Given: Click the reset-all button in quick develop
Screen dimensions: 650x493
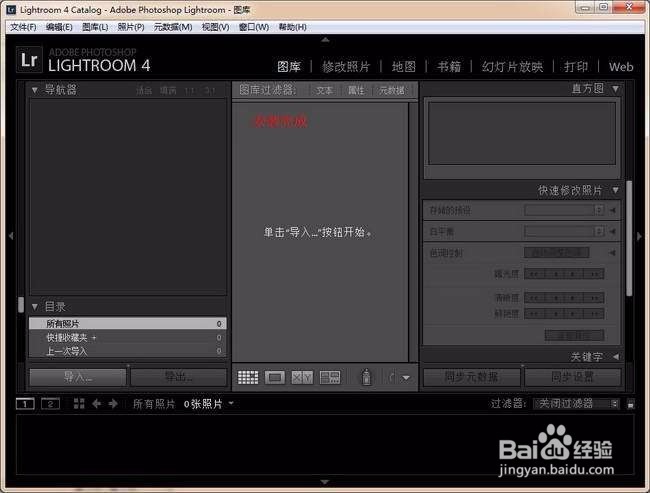Looking at the screenshot, I should pyautogui.click(x=574, y=335).
